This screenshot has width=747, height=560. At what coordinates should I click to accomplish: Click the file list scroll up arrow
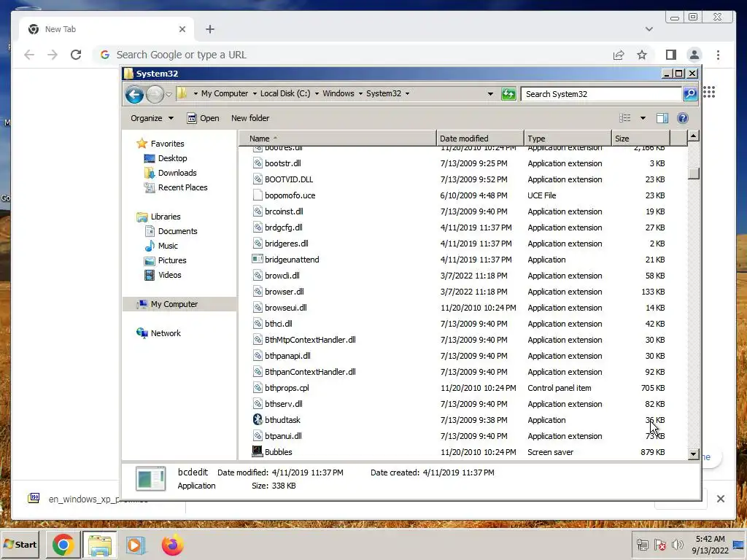click(x=694, y=136)
